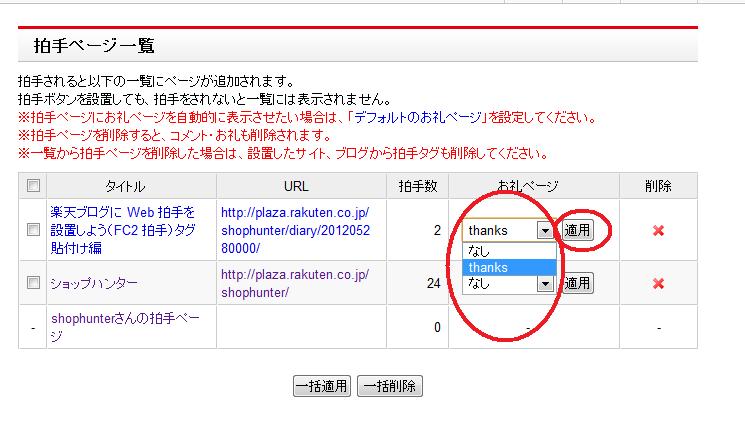Click the red X delete icon for 楽天ブログ row
This screenshot has width=745, height=443.
658,230
